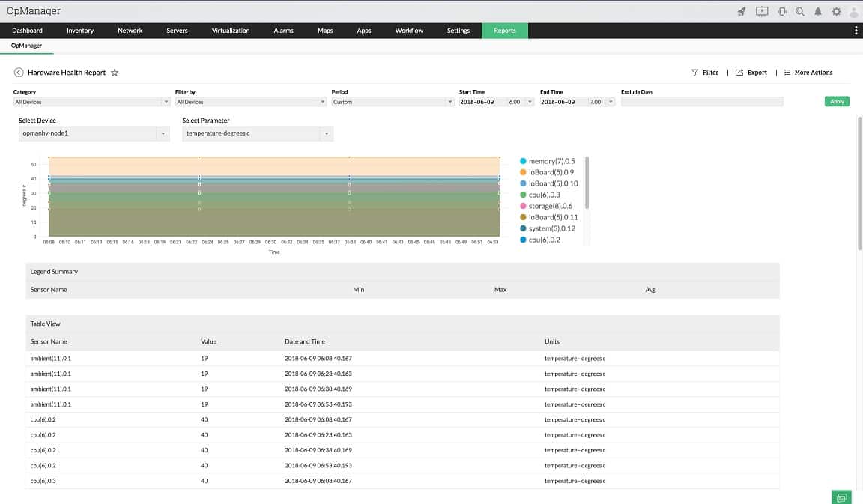Open the Settings tab in navigation bar
The height and width of the screenshot is (504, 863).
(x=458, y=31)
